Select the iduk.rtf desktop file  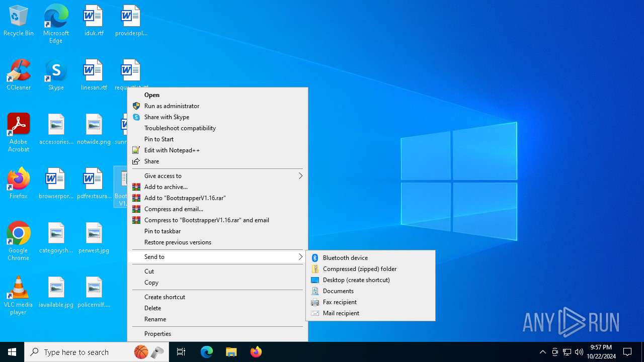pos(94,21)
